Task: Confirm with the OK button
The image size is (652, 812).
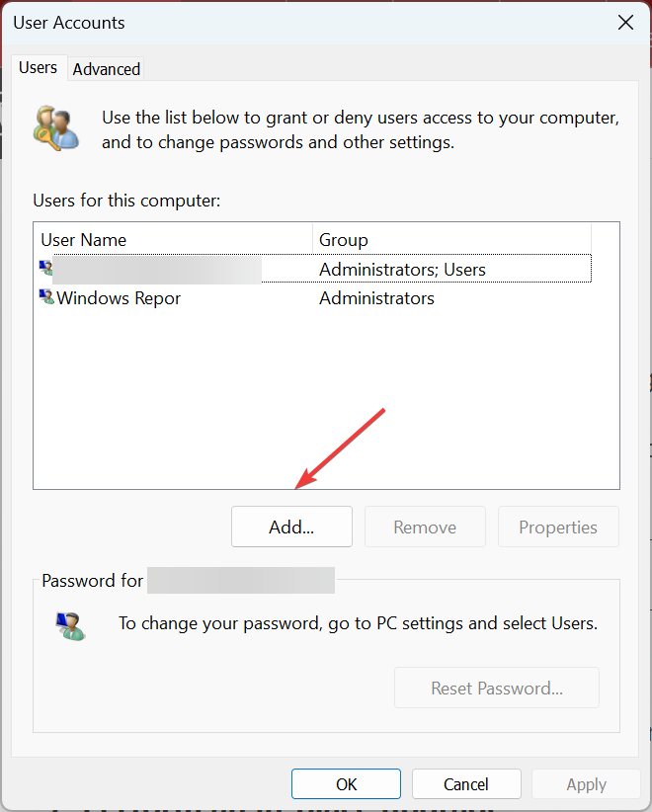Action: tap(347, 784)
